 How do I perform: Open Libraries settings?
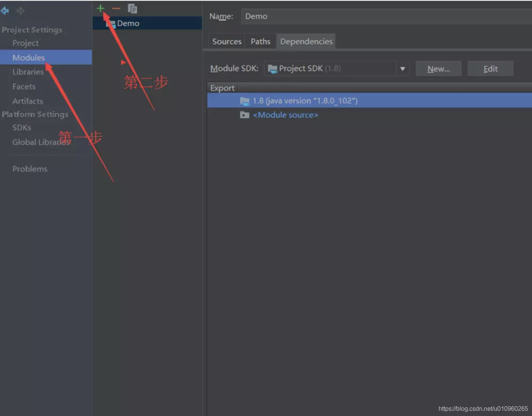point(28,72)
